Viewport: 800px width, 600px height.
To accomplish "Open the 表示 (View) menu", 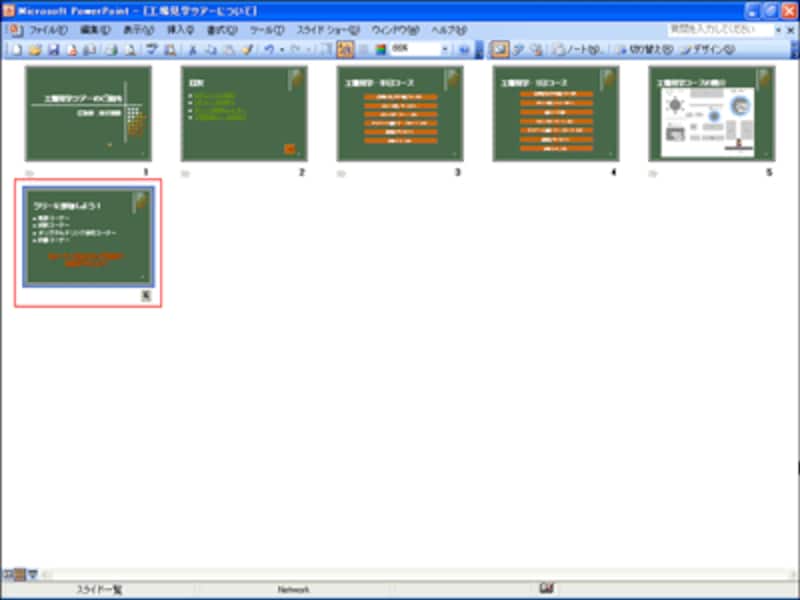I will pyautogui.click(x=138, y=30).
